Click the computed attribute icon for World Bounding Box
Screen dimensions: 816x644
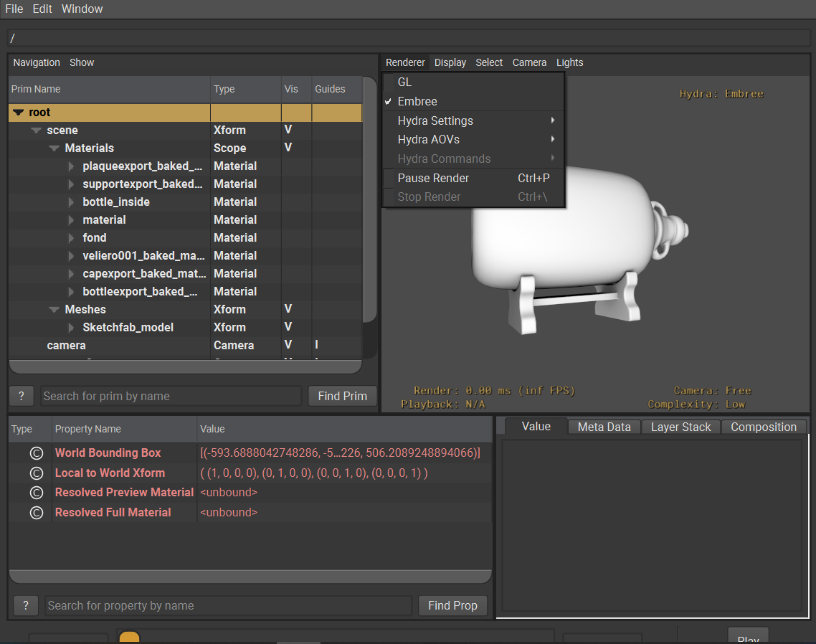click(x=37, y=453)
